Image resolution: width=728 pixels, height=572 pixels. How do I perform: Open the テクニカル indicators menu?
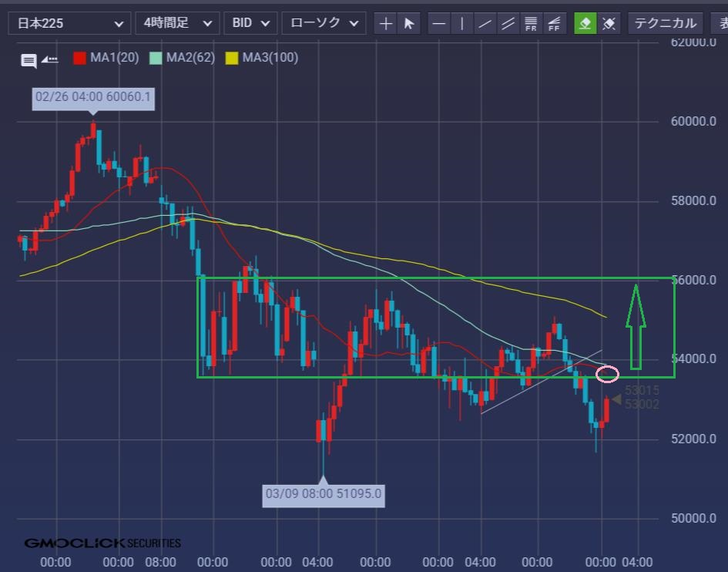665,23
